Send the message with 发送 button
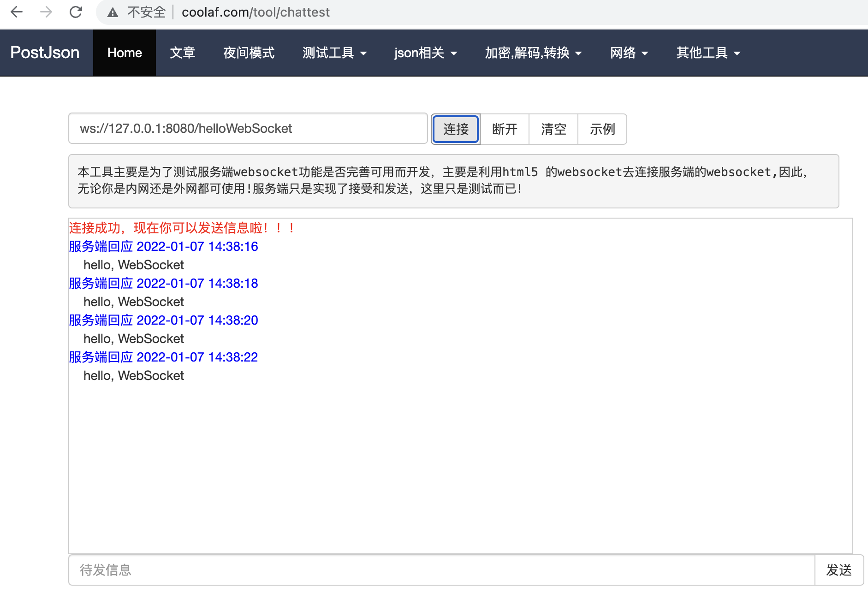The width and height of the screenshot is (868, 605). 839,570
